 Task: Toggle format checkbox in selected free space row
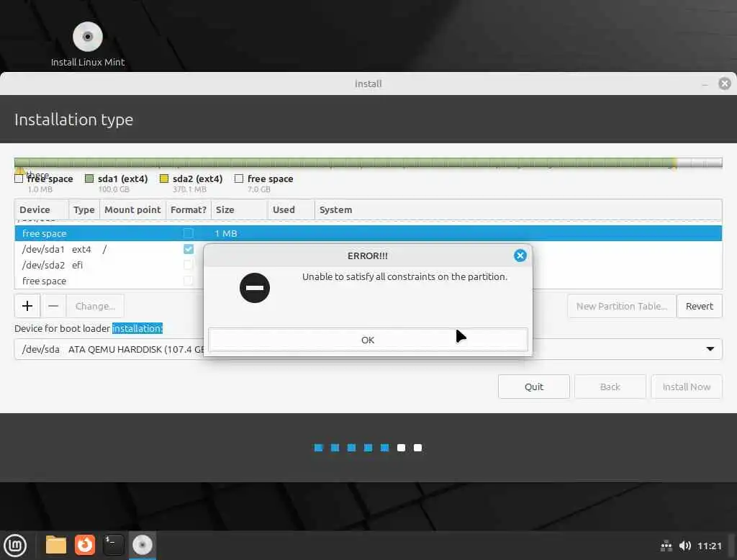click(189, 233)
